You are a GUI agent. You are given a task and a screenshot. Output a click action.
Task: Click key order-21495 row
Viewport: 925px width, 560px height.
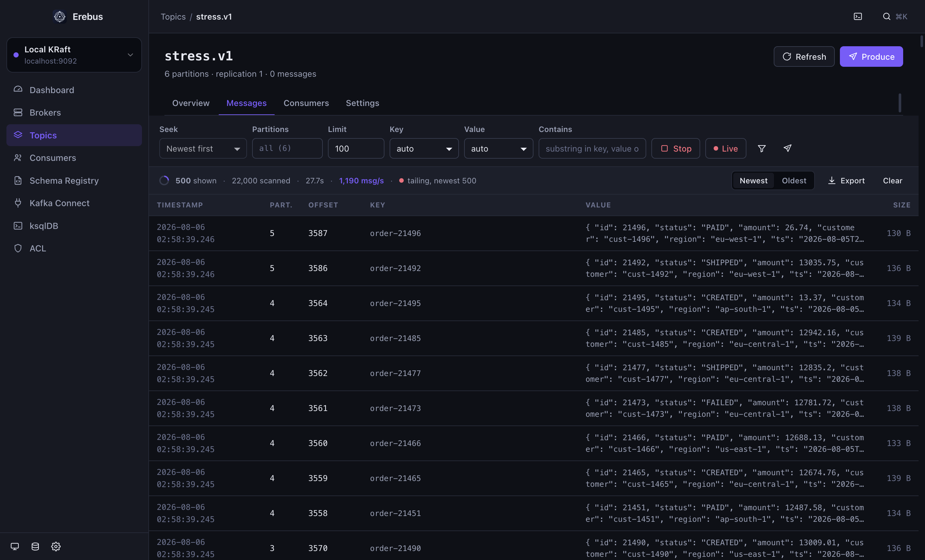click(x=395, y=303)
